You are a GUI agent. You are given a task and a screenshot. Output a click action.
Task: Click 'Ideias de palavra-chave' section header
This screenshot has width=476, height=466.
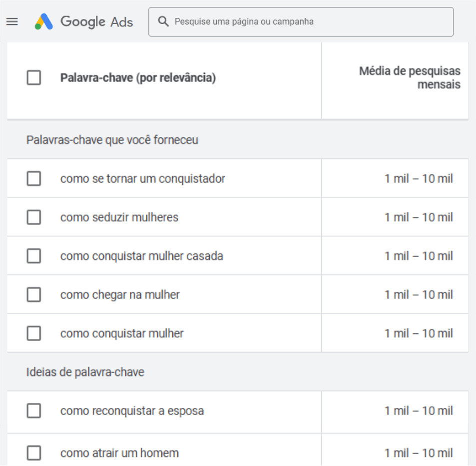click(x=85, y=372)
